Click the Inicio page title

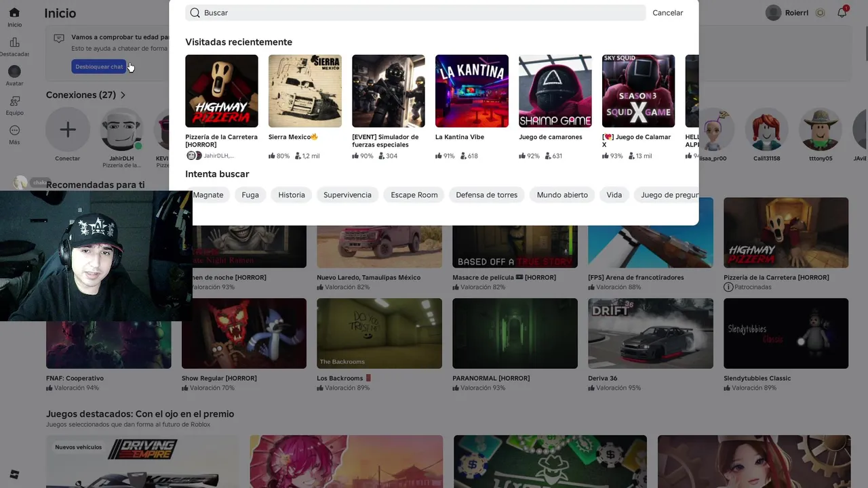60,13
